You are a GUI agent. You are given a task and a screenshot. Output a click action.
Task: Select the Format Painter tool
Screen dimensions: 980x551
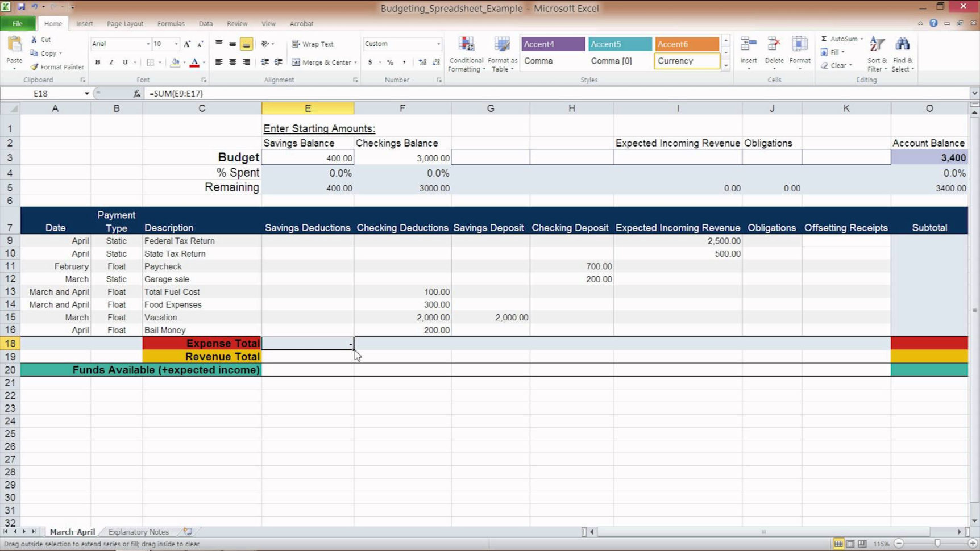point(57,67)
